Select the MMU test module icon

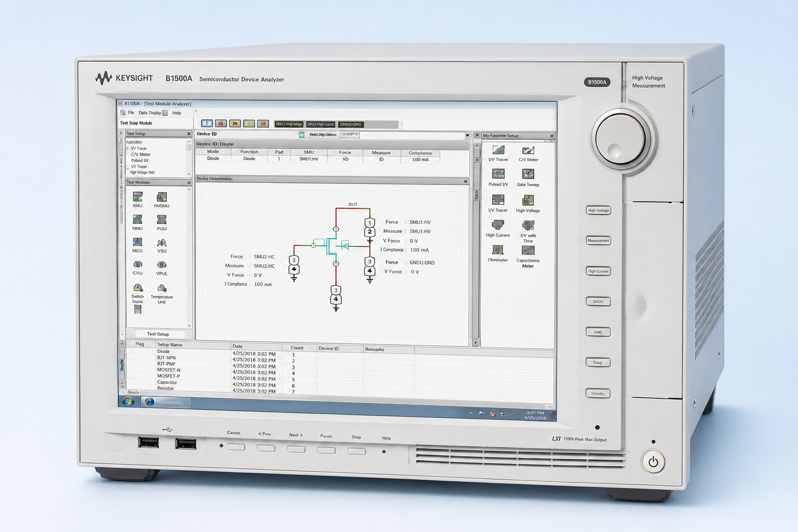(137, 220)
